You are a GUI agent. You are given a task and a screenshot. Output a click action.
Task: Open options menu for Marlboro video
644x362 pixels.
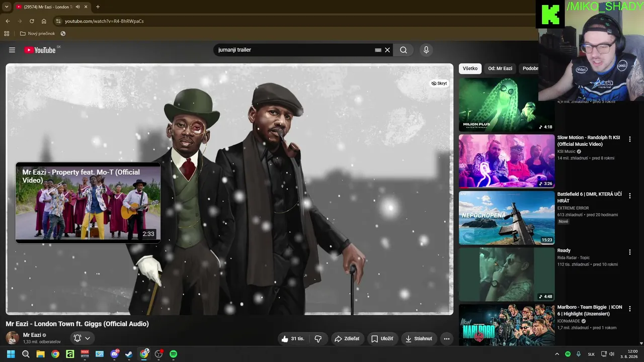[x=629, y=308]
